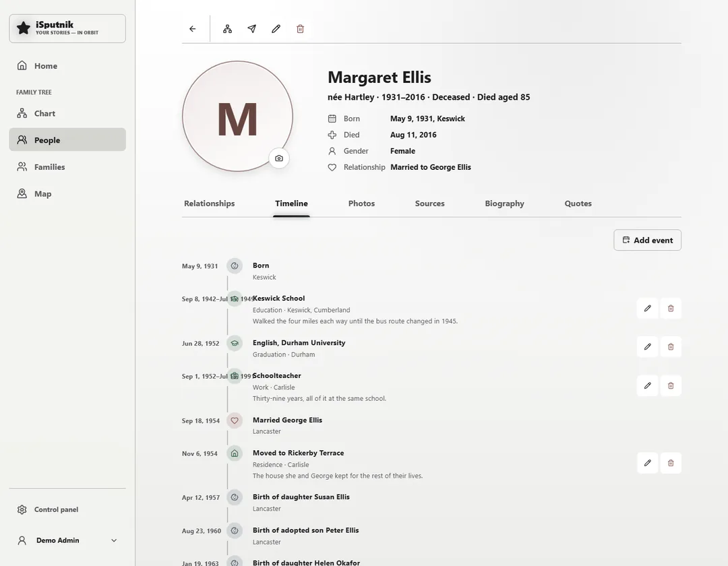Expand the Demo Admin account menu
Image resolution: width=728 pixels, height=566 pixels.
coord(67,540)
